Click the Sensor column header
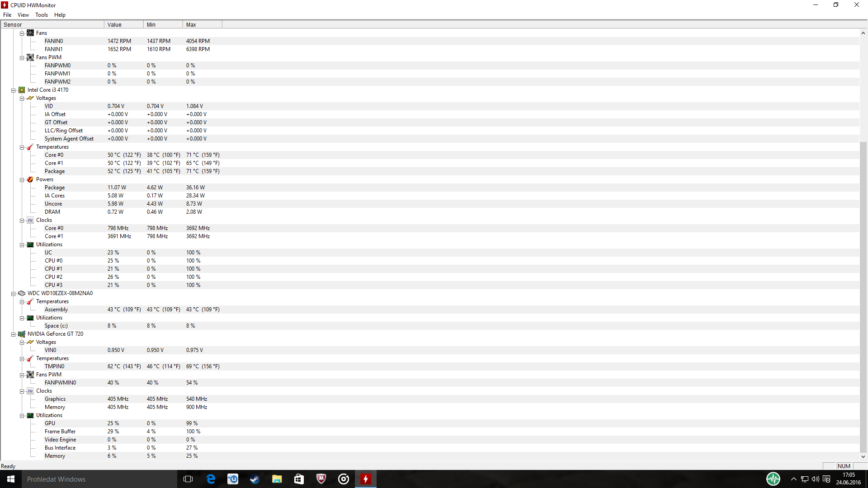The width and height of the screenshot is (868, 488). coord(52,25)
